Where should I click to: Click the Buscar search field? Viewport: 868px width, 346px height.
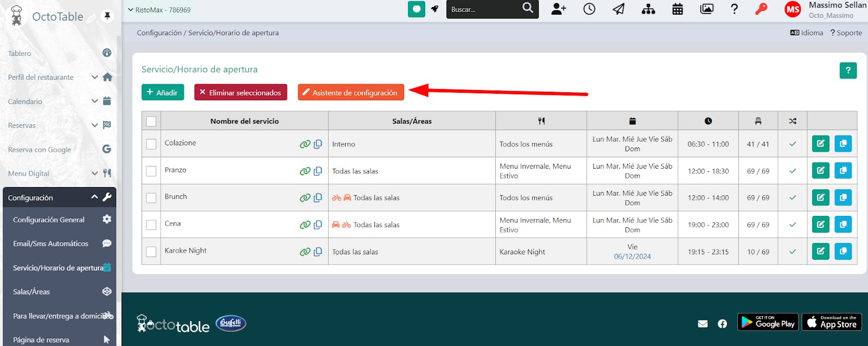[x=483, y=9]
